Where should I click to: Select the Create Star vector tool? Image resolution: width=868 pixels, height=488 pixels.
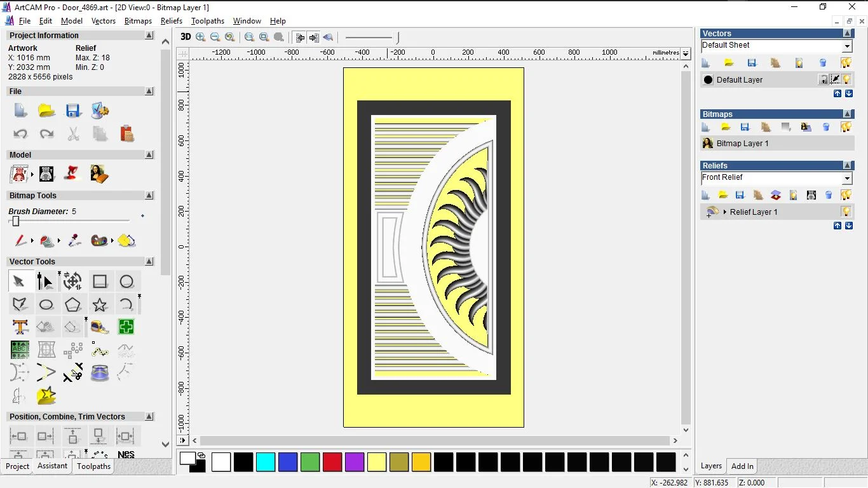coord(100,305)
